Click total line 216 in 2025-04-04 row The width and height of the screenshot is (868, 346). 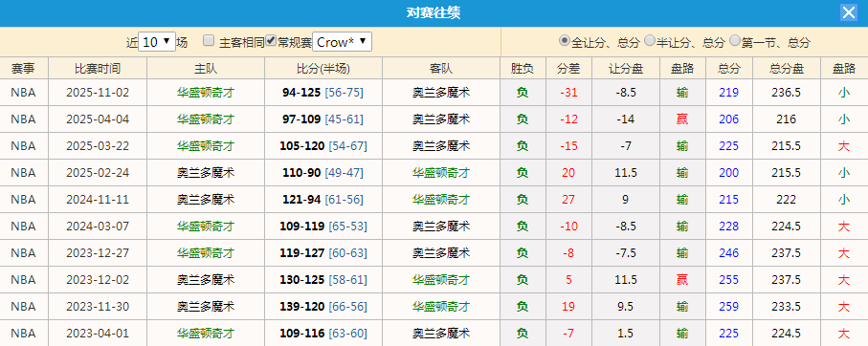[786, 119]
